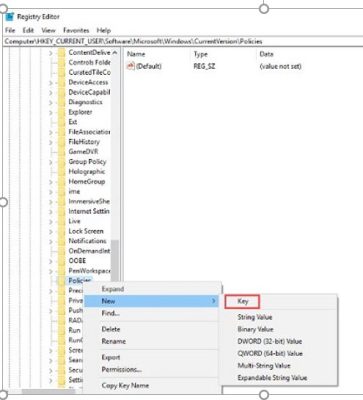Click the registry path address bar
This screenshot has height=400, width=363.
[x=183, y=41]
